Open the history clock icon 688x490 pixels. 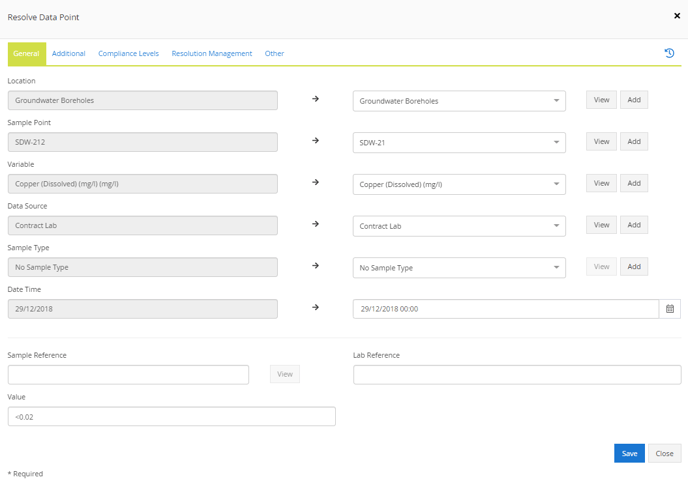669,53
